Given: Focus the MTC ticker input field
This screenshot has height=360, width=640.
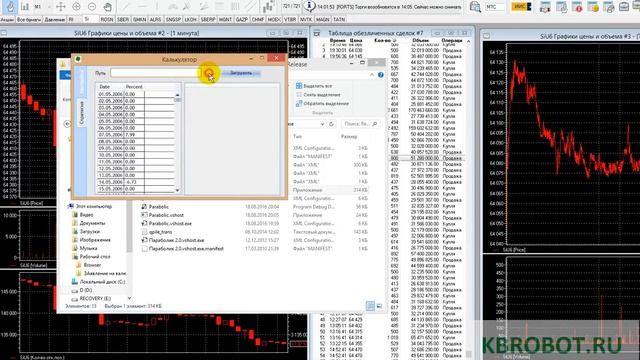Looking at the screenshot, I should (495, 7).
